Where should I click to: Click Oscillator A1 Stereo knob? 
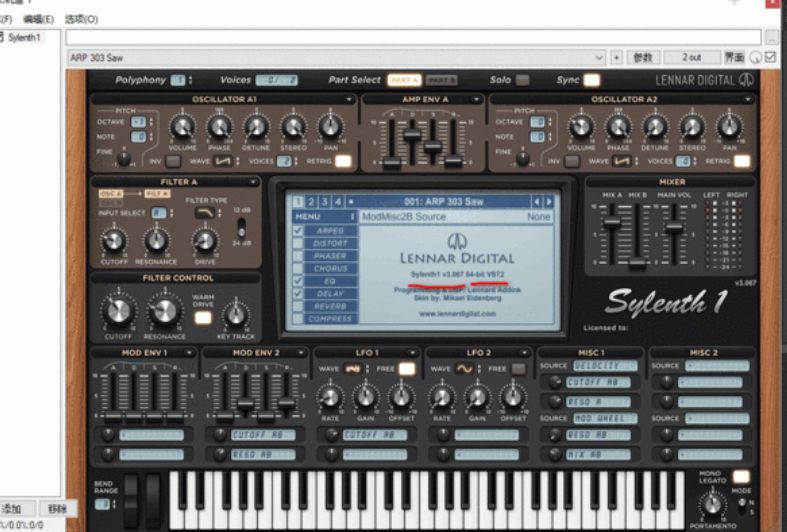(293, 127)
